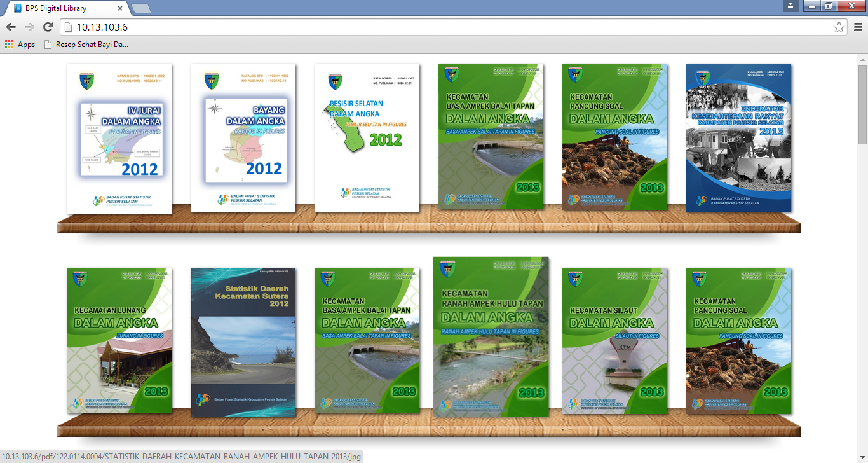The image size is (868, 463).
Task: Click the vertical scrollbar thumb
Action: pyautogui.click(x=862, y=105)
